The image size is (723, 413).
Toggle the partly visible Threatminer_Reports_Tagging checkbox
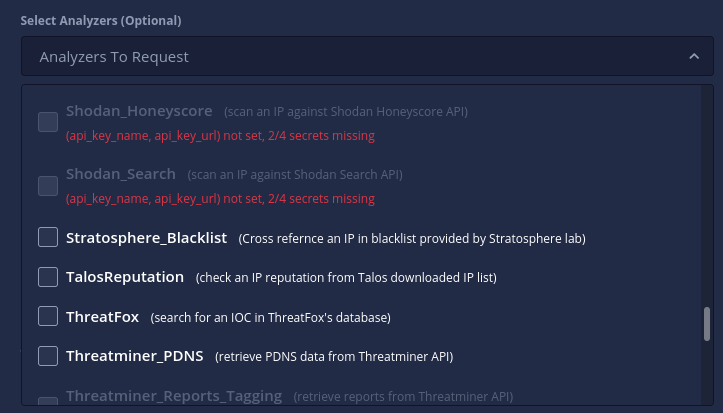click(48, 401)
